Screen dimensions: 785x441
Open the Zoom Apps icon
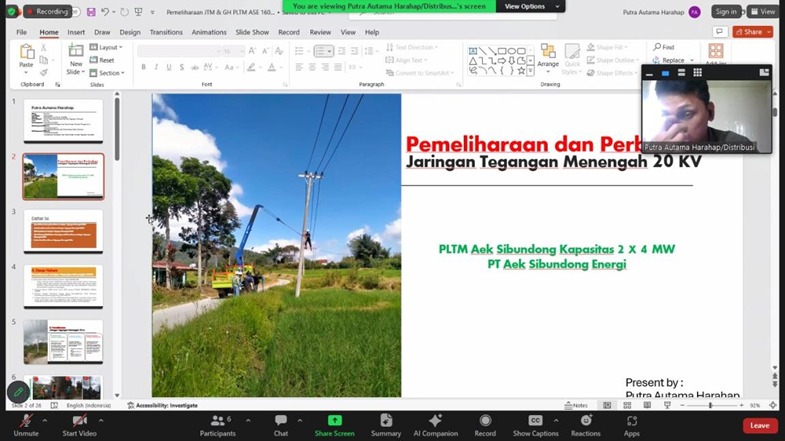click(632, 420)
